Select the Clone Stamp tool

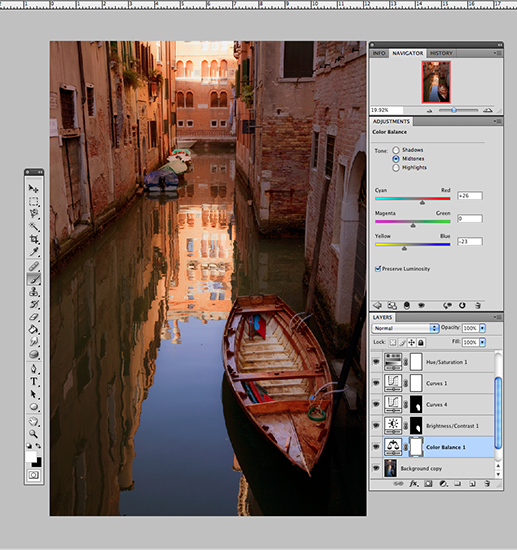click(34, 291)
